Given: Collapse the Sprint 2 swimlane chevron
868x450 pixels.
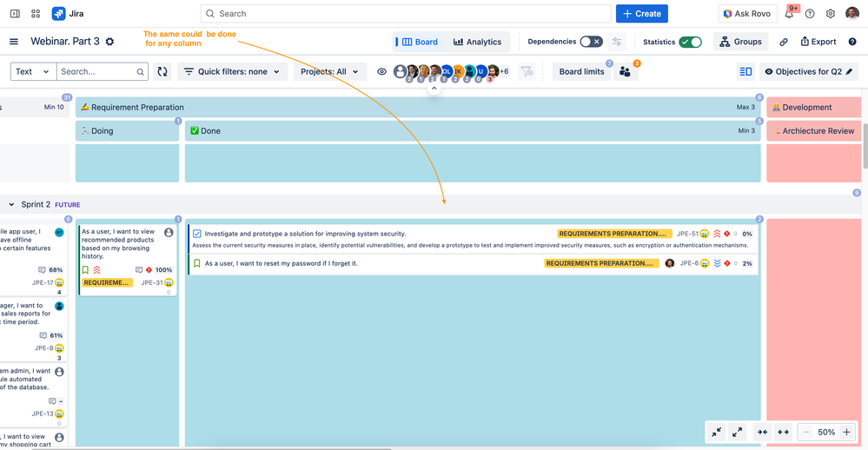Looking at the screenshot, I should (11, 204).
